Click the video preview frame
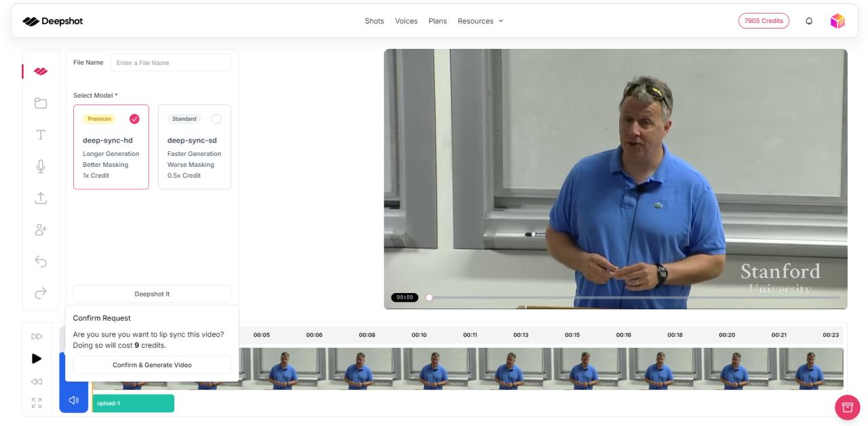Screen dimensions: 868x426 coord(616,179)
